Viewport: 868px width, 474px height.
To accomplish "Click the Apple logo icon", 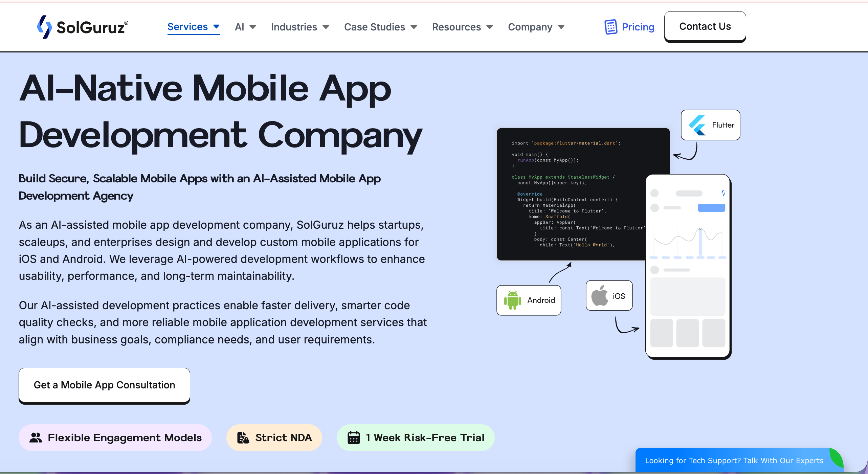I will coord(600,295).
